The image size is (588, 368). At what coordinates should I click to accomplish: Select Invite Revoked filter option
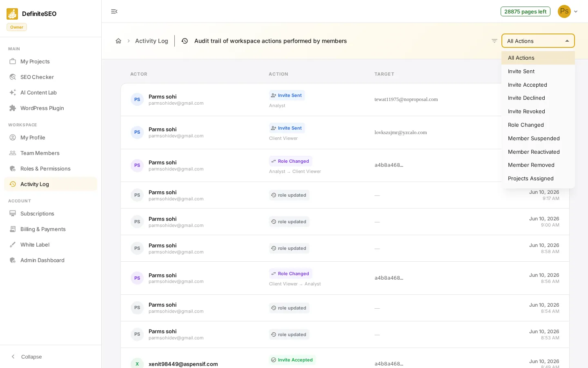pyautogui.click(x=538, y=111)
